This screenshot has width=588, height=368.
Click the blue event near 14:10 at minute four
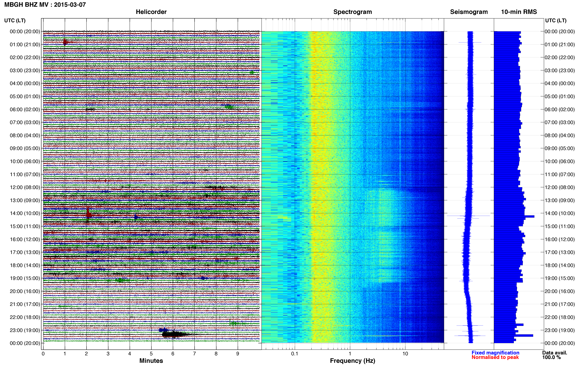[137, 217]
